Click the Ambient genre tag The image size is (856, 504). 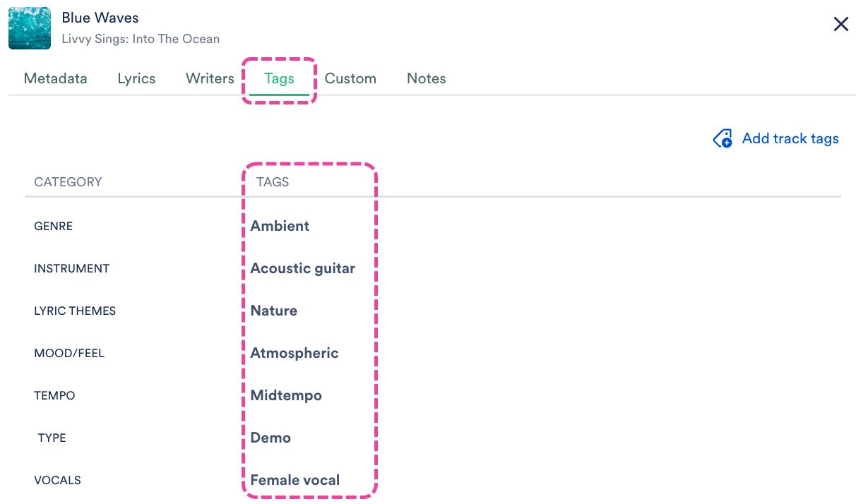(280, 226)
